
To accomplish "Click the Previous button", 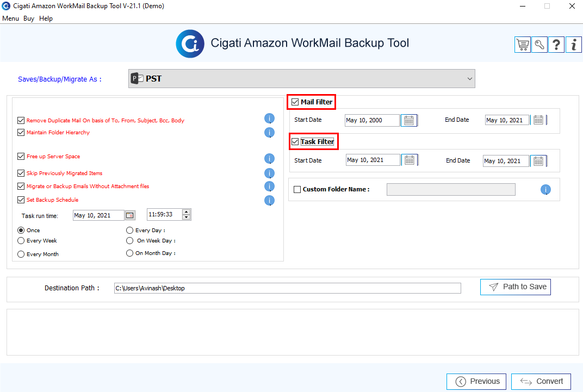I will click(476, 382).
